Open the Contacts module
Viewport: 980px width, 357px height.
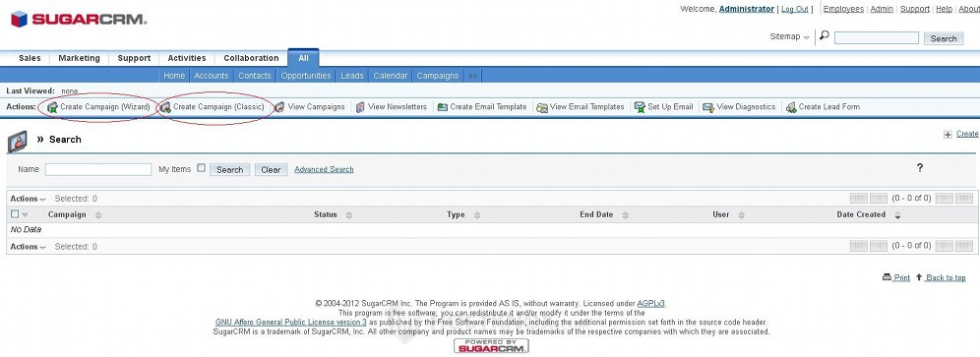click(255, 76)
